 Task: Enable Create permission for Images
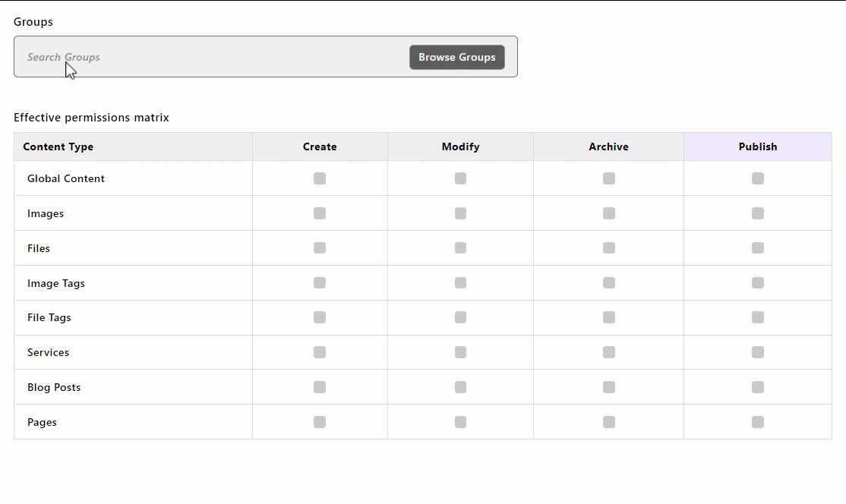(320, 213)
